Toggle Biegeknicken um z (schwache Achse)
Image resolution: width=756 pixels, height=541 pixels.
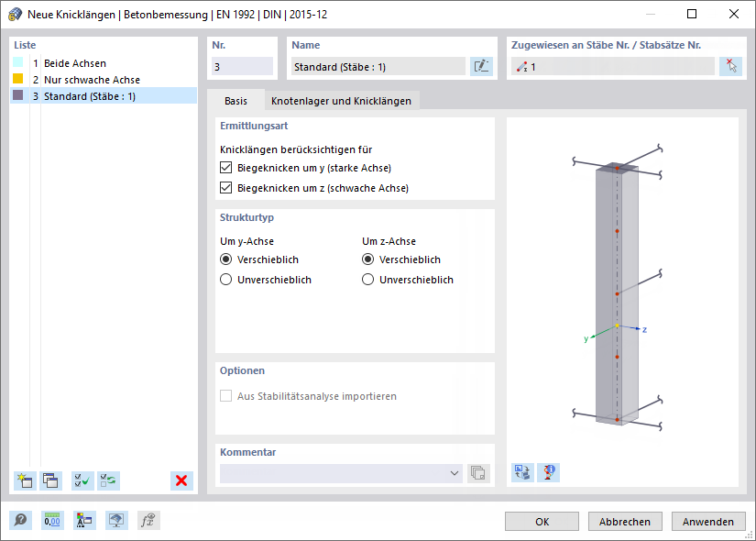pyautogui.click(x=225, y=188)
